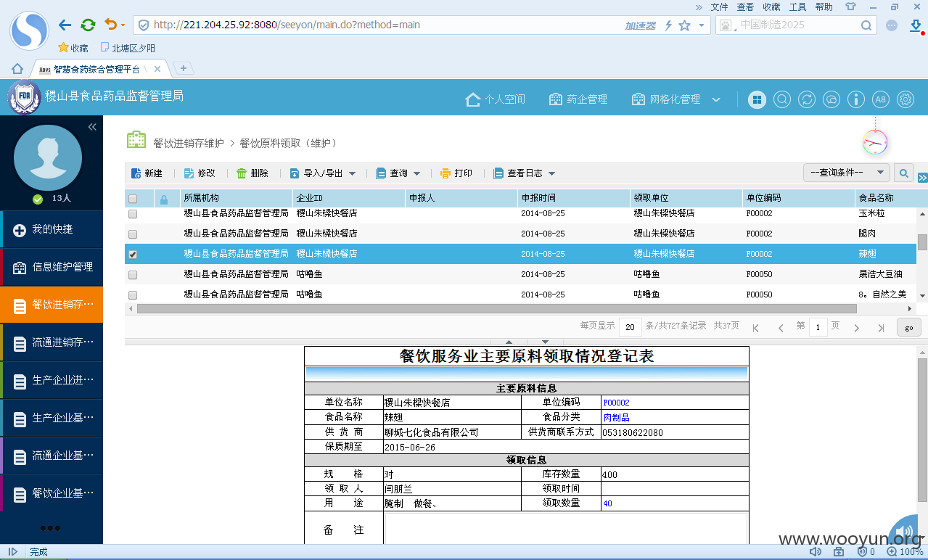Bookmark page with the star icon

pos(684,25)
